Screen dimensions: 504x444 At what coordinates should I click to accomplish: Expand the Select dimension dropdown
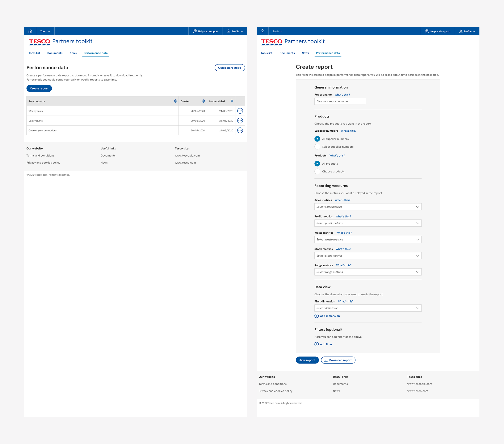[x=368, y=308]
